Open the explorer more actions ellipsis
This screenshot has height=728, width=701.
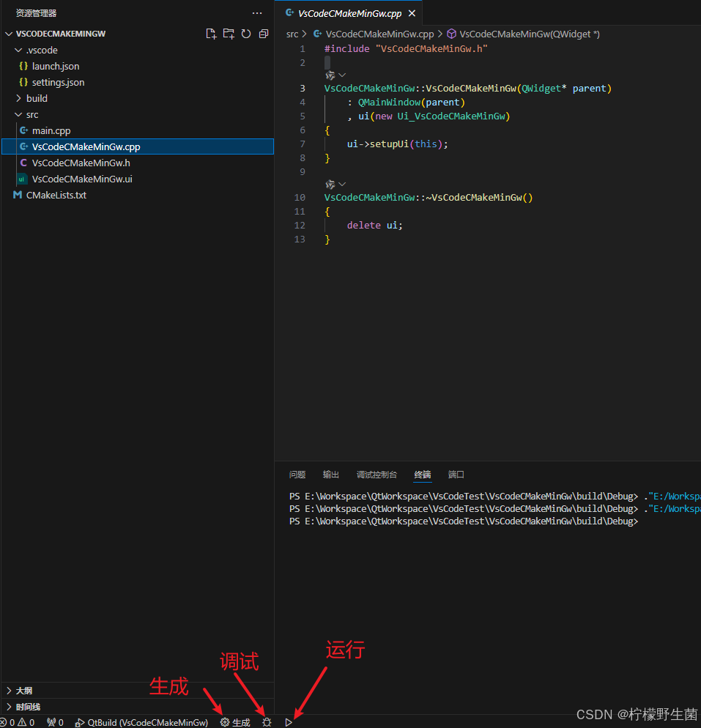tap(256, 13)
